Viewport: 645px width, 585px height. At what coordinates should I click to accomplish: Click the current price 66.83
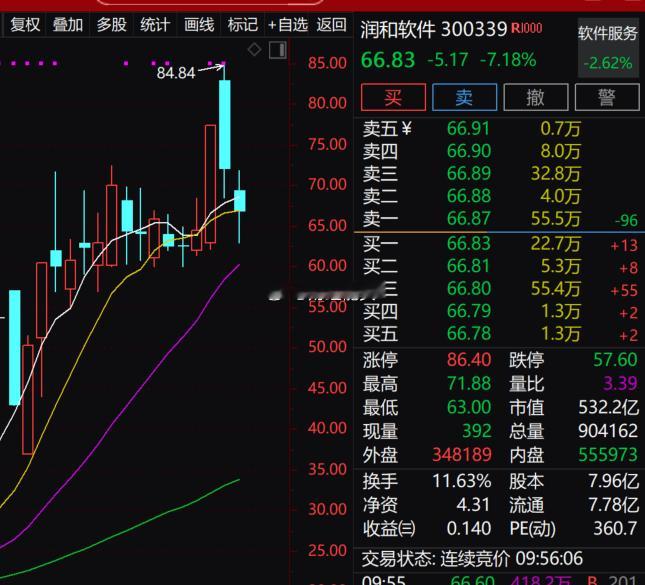[x=388, y=60]
